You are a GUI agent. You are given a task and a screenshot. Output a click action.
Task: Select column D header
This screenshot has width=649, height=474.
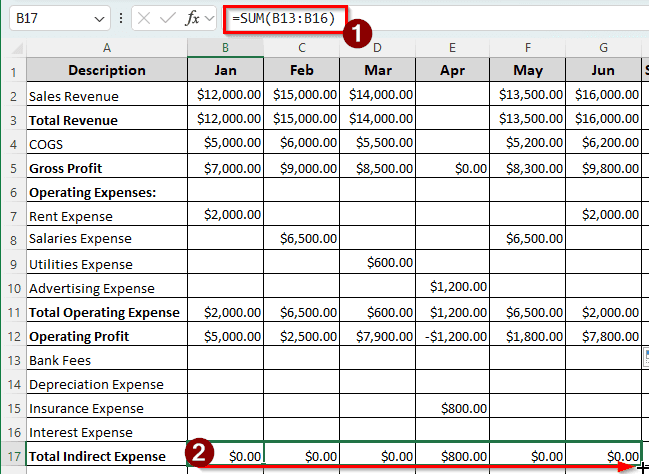click(377, 48)
